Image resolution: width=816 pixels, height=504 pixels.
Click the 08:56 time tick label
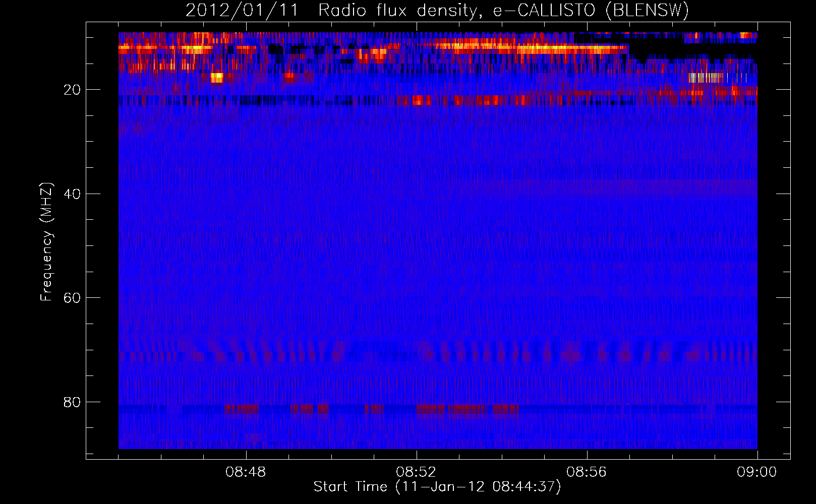(x=587, y=472)
